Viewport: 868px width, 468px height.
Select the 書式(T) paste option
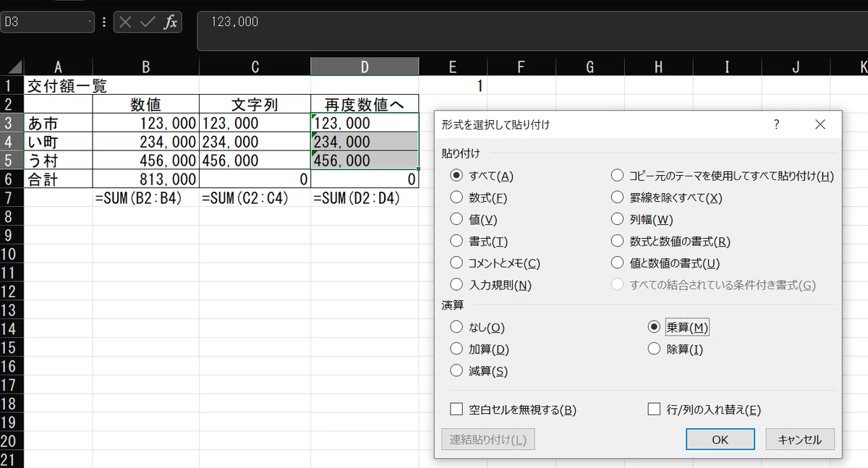coord(478,241)
